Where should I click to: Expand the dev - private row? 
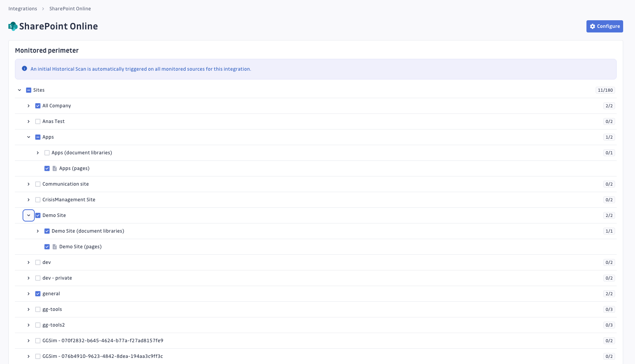29,278
